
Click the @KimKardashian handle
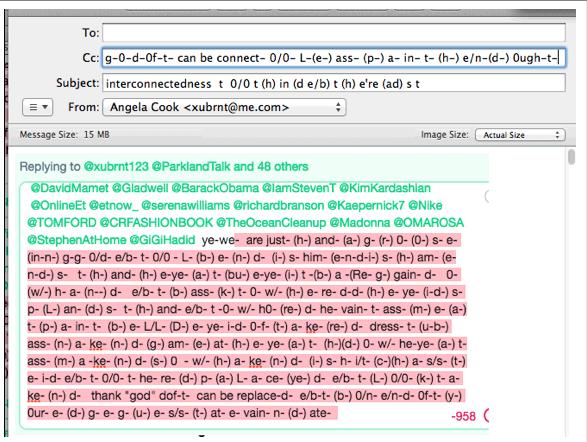coord(385,188)
